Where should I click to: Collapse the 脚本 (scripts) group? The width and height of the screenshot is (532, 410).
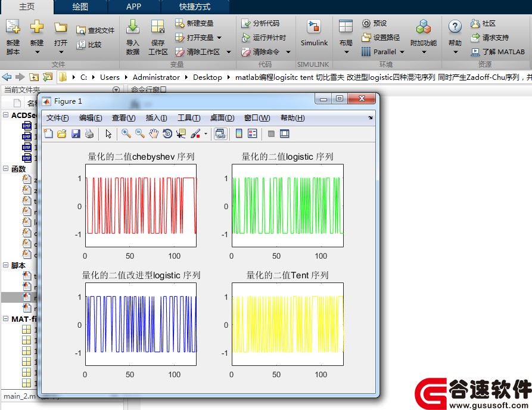coord(6,265)
